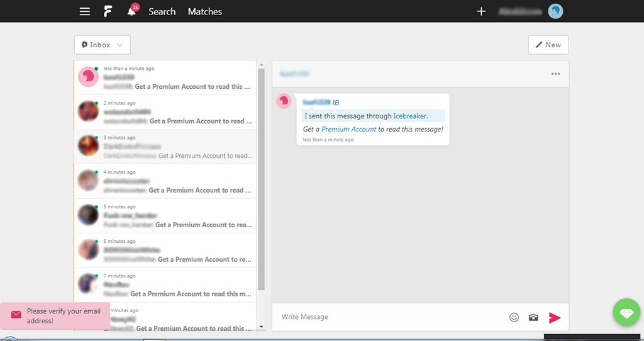Viewport: 644px width, 341px height.
Task: Open conversation from less than a minute ago
Action: 165,77
